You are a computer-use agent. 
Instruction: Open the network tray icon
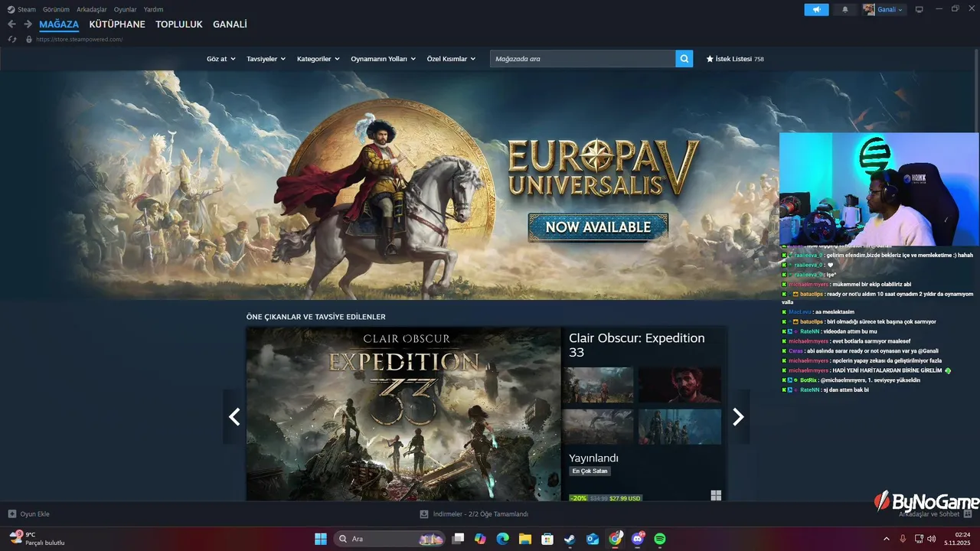click(x=917, y=539)
